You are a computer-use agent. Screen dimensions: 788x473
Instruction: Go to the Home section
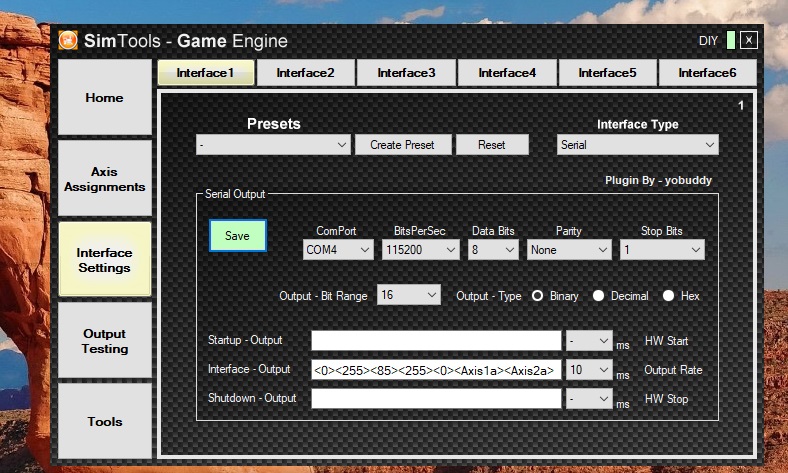[105, 98]
